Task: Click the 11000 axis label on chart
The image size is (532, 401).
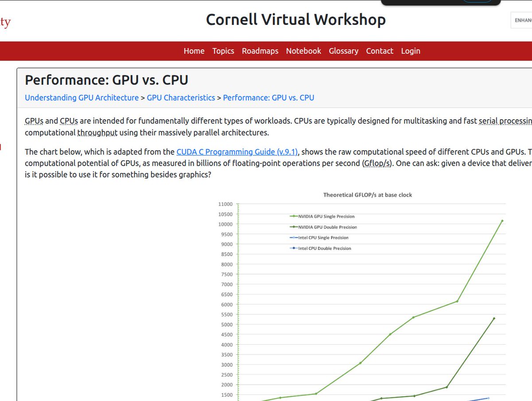Action: [225, 204]
